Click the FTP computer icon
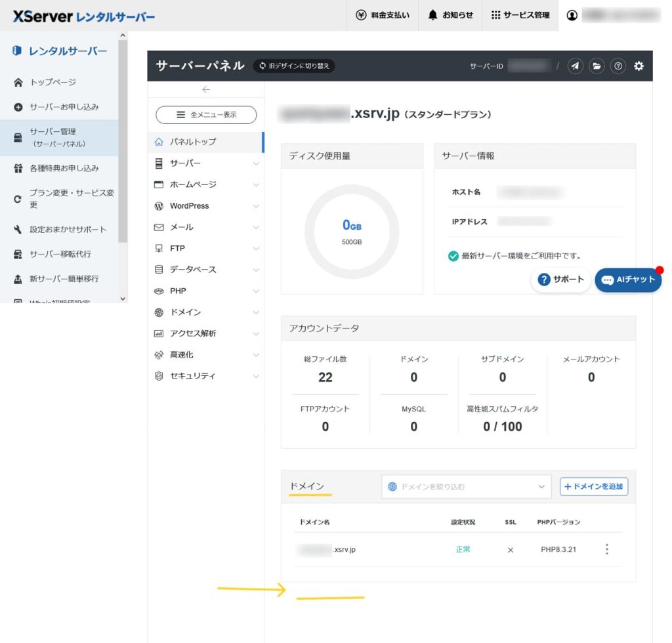Viewport: 672px width, 643px height. click(x=159, y=249)
